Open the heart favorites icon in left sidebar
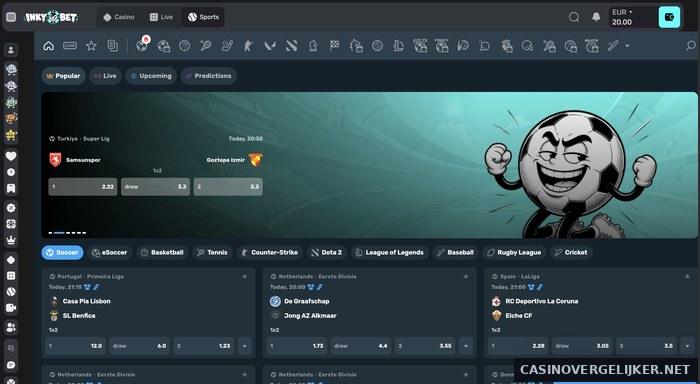The height and width of the screenshot is (384, 700). coord(11,156)
